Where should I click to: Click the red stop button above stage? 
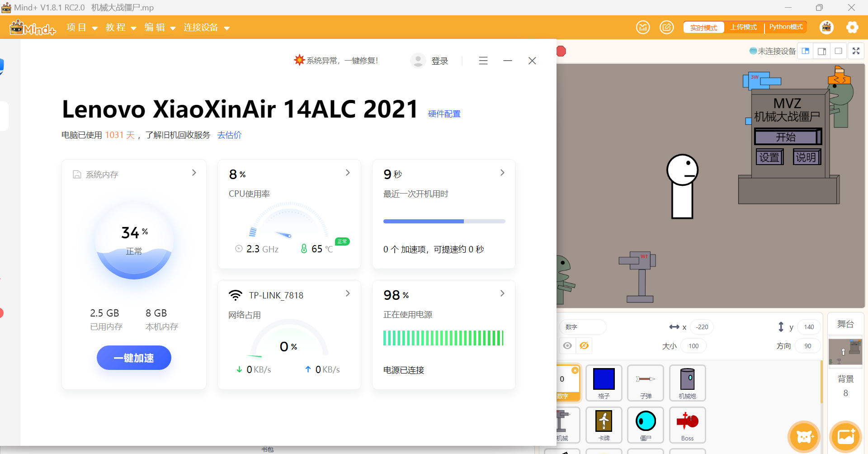(561, 51)
